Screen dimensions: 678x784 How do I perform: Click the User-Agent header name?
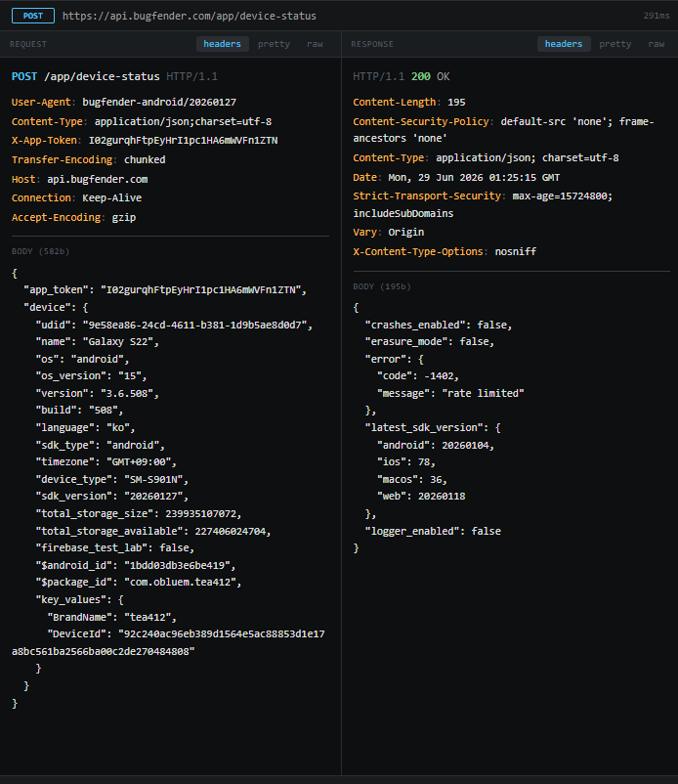[41, 102]
